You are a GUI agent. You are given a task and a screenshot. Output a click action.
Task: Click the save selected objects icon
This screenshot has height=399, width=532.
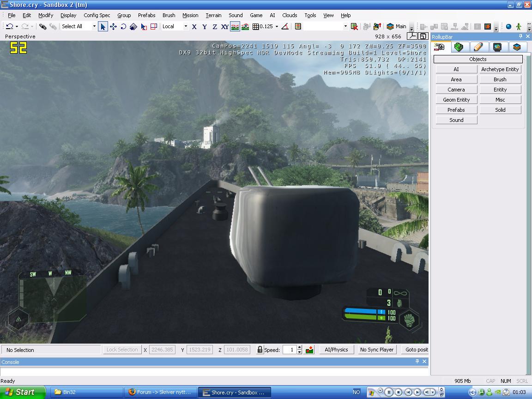click(x=377, y=26)
